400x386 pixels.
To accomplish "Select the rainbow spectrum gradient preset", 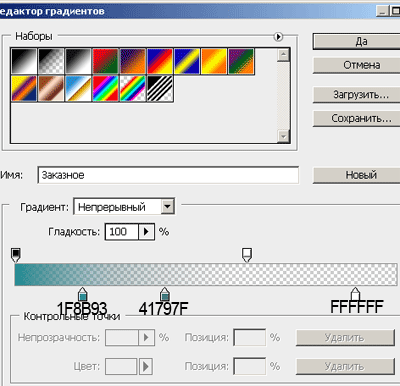I will [105, 88].
